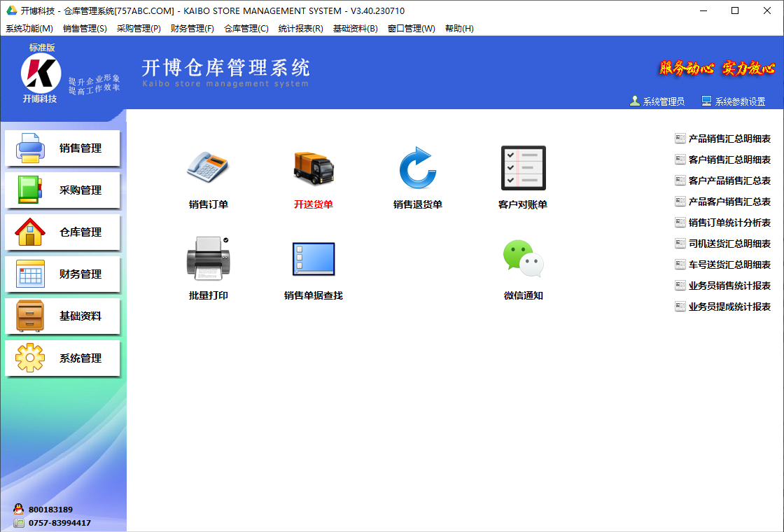The height and width of the screenshot is (532, 784).
Task: Click the QQ number 800183189
Action: click(x=50, y=510)
